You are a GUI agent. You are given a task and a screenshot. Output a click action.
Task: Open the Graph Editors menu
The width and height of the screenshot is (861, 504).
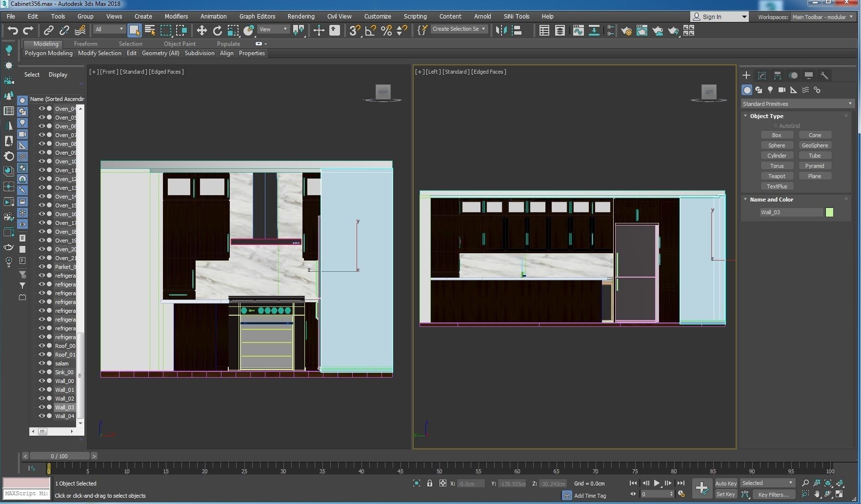tap(257, 16)
